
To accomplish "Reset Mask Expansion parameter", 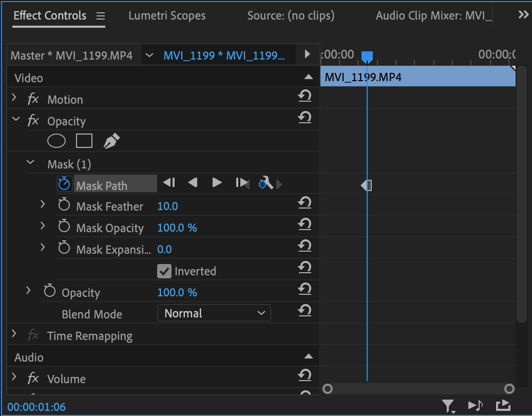I will 305,246.
